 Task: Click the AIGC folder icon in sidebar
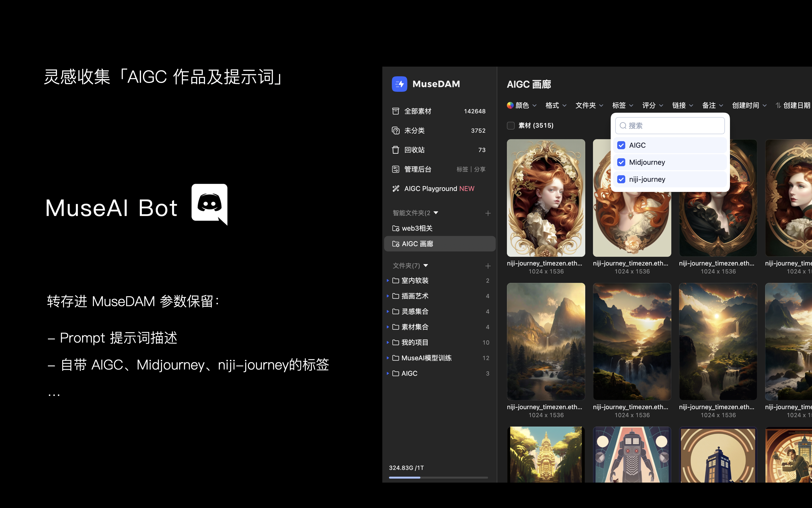click(396, 373)
